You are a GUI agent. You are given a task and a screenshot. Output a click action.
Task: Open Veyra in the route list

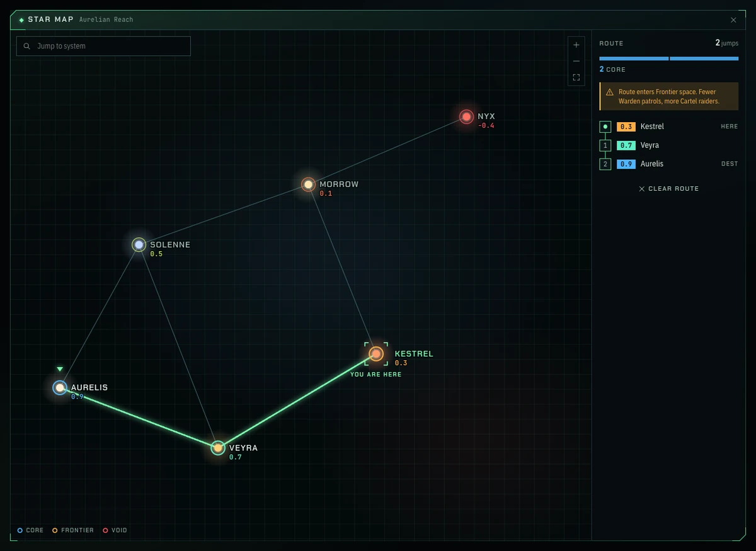pyautogui.click(x=669, y=145)
